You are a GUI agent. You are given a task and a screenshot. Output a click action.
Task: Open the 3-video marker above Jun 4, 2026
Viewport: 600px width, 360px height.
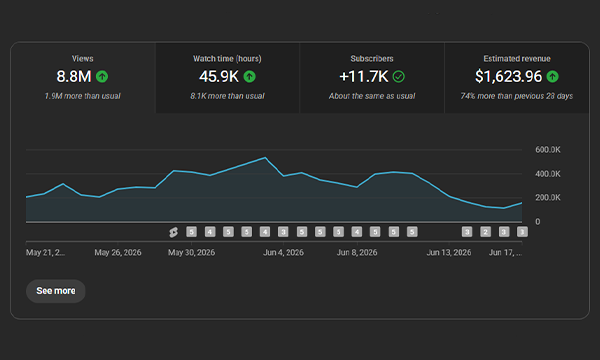(x=283, y=232)
